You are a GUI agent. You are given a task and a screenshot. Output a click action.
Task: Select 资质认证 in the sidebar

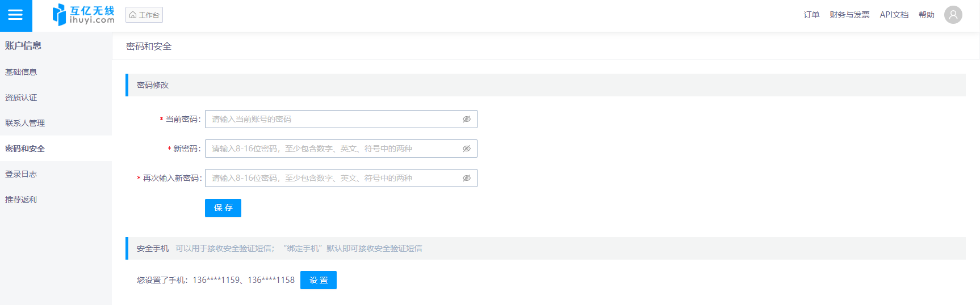[x=21, y=98]
